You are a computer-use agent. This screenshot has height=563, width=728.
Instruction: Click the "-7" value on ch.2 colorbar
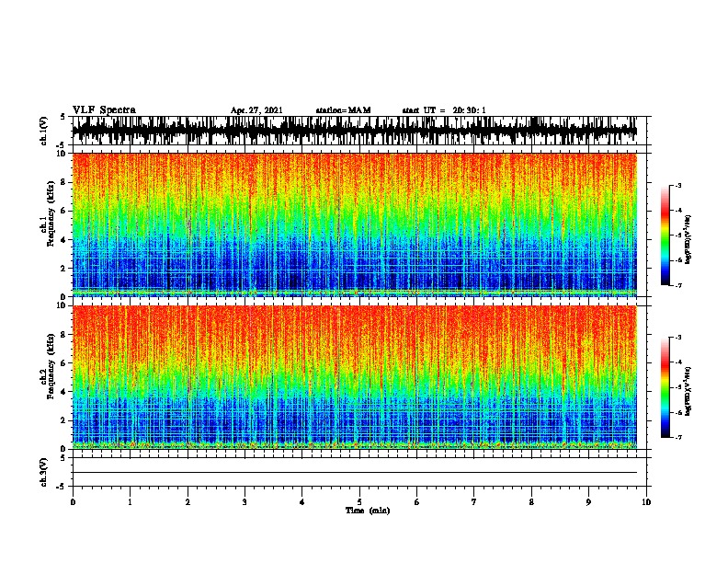point(677,437)
